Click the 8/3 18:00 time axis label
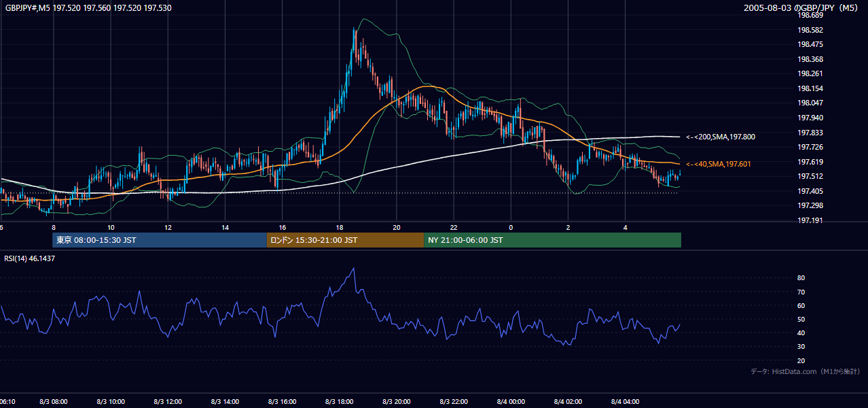This screenshot has height=408, width=868. 339,402
